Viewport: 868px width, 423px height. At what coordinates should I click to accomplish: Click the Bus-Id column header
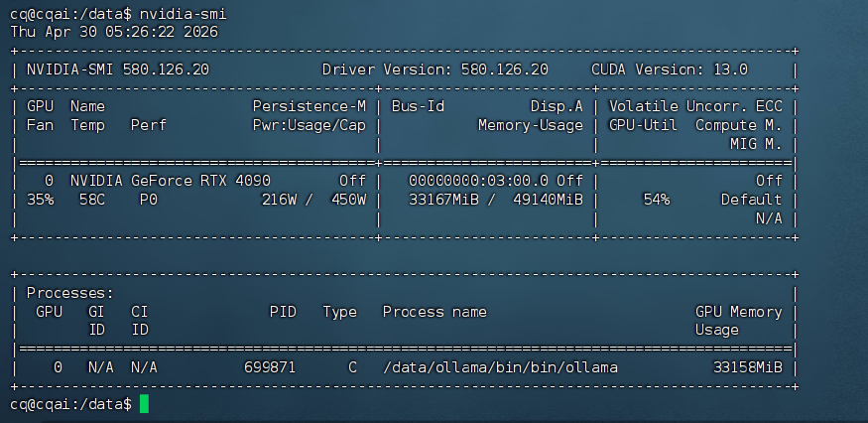point(418,106)
